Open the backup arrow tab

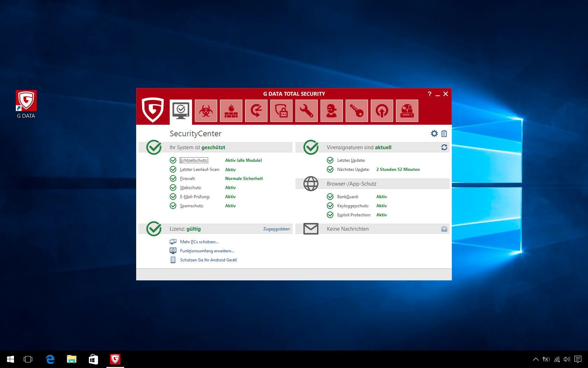tap(256, 111)
